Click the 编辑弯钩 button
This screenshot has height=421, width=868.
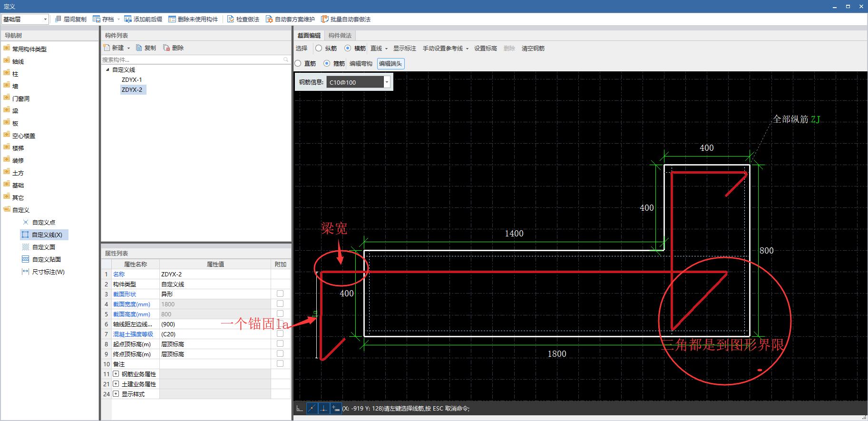coord(361,63)
